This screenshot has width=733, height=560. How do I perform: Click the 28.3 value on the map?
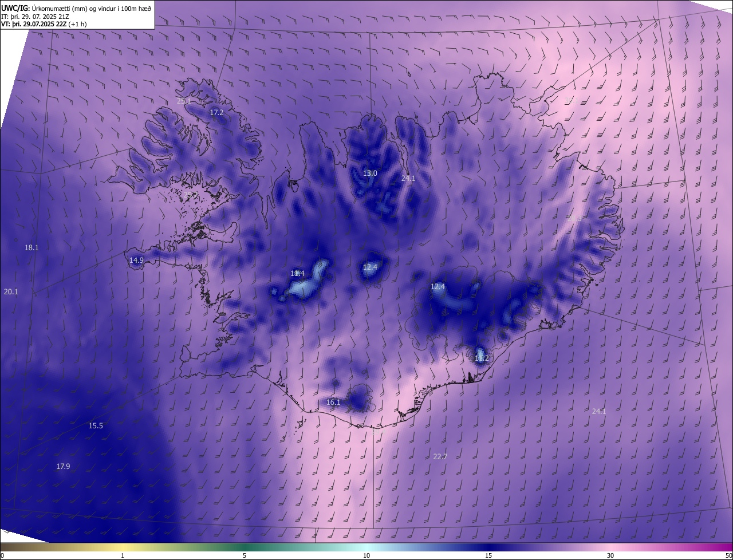pos(574,218)
